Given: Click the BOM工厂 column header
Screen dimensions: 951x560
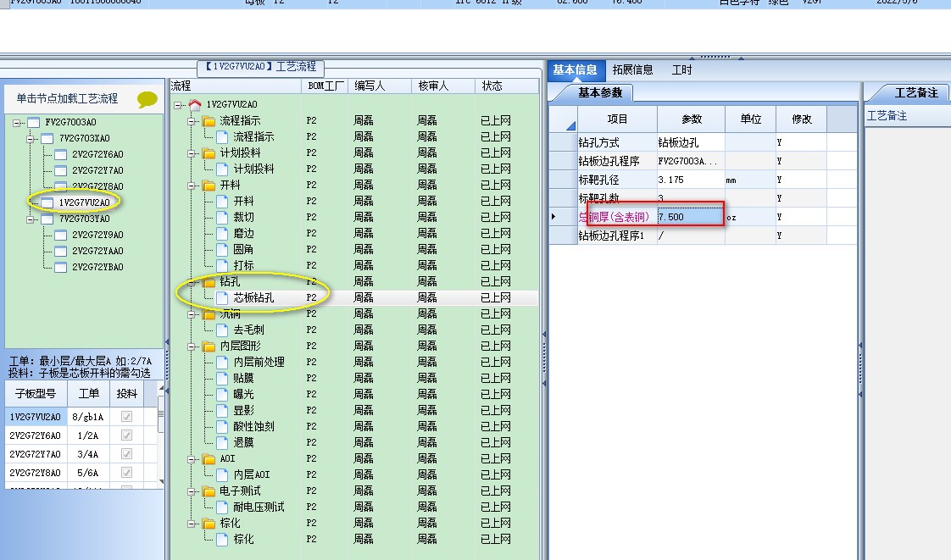Looking at the screenshot, I should (325, 86).
